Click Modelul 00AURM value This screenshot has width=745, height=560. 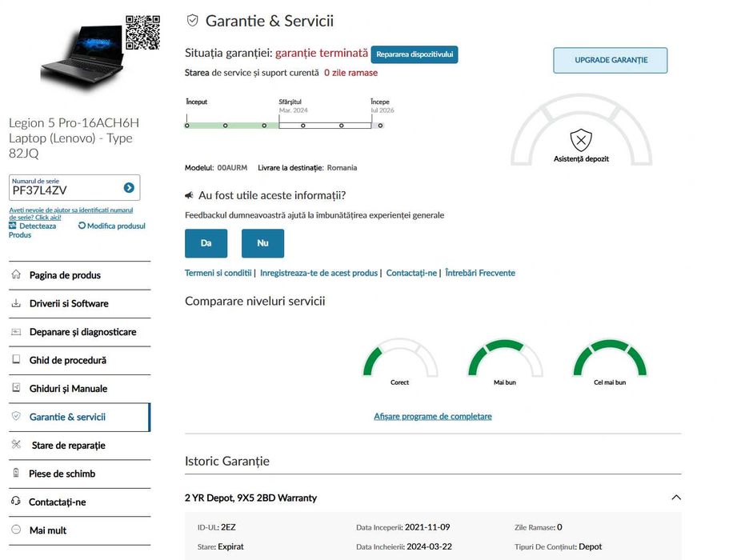click(232, 168)
